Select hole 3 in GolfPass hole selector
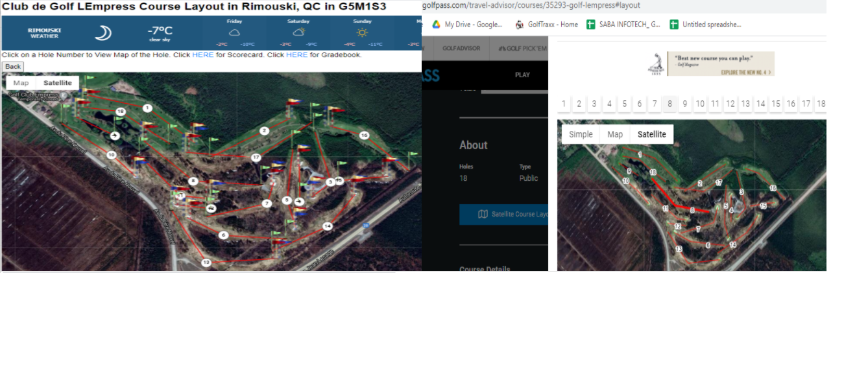Screen dimensions: 868x385 point(594,104)
